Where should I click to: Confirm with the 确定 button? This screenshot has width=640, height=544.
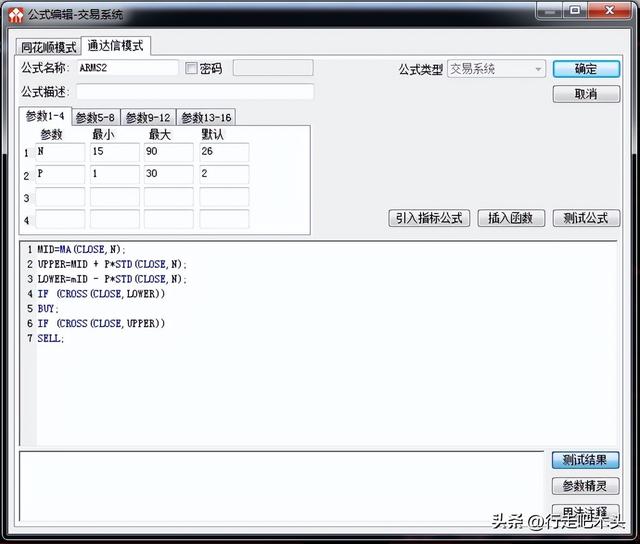tap(586, 69)
